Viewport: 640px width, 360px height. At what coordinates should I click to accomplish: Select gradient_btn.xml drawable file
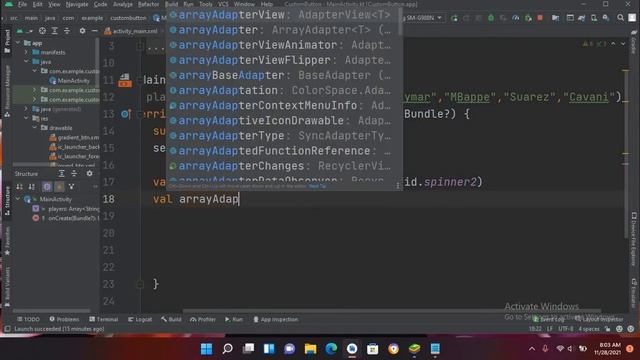(74, 138)
